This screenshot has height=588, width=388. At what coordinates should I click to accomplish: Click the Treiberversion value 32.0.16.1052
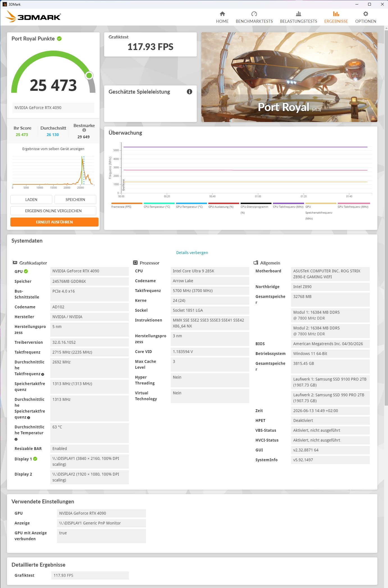coord(89,342)
